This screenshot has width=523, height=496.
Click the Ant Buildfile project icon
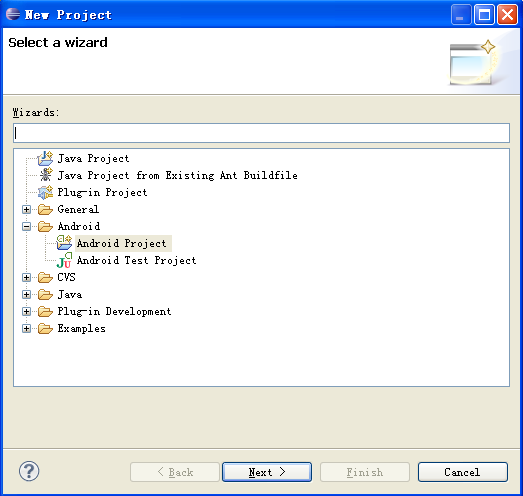pos(45,175)
